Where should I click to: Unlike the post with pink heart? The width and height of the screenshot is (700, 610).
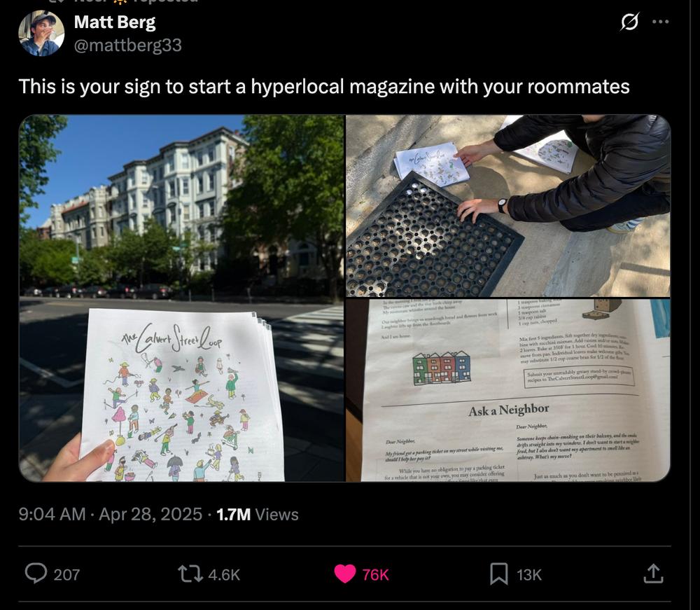click(345, 574)
